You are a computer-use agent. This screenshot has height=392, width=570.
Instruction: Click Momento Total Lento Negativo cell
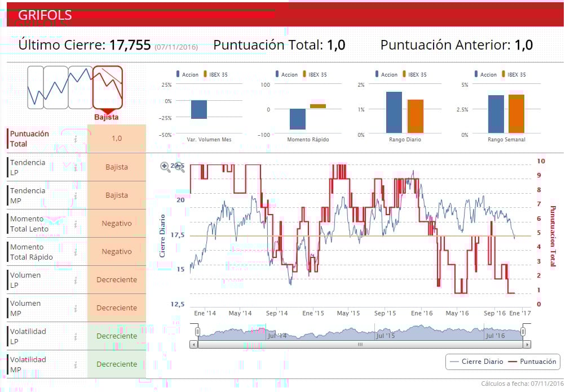coord(117,224)
